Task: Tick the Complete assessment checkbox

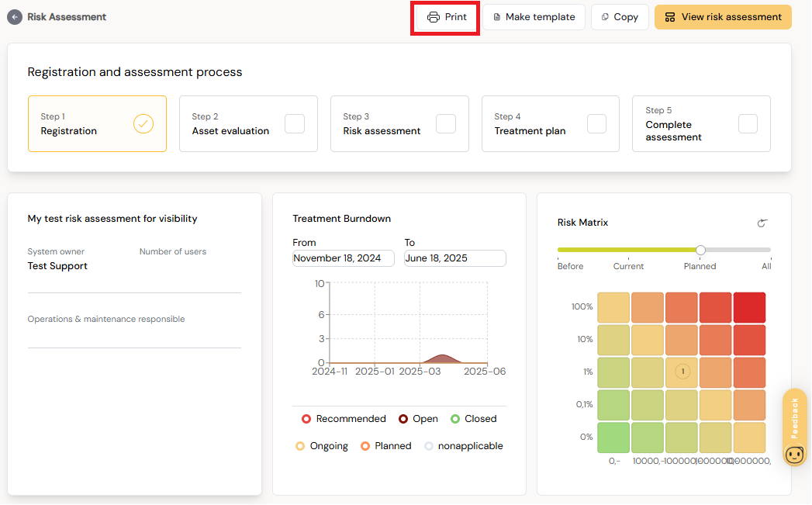Action: click(748, 124)
